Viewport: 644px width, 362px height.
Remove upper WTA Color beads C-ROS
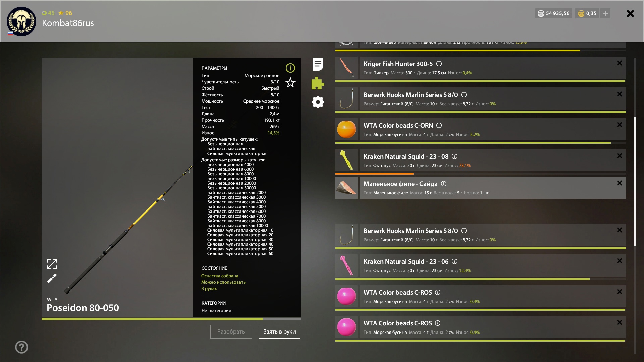point(619,292)
